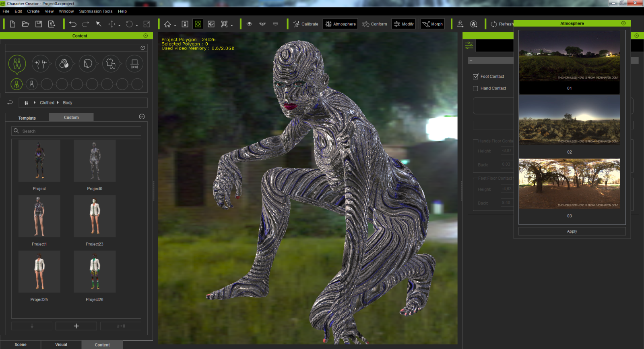Image resolution: width=644 pixels, height=349 pixels.
Task: Switch to the Scene bottom tab
Action: pyautogui.click(x=21, y=345)
